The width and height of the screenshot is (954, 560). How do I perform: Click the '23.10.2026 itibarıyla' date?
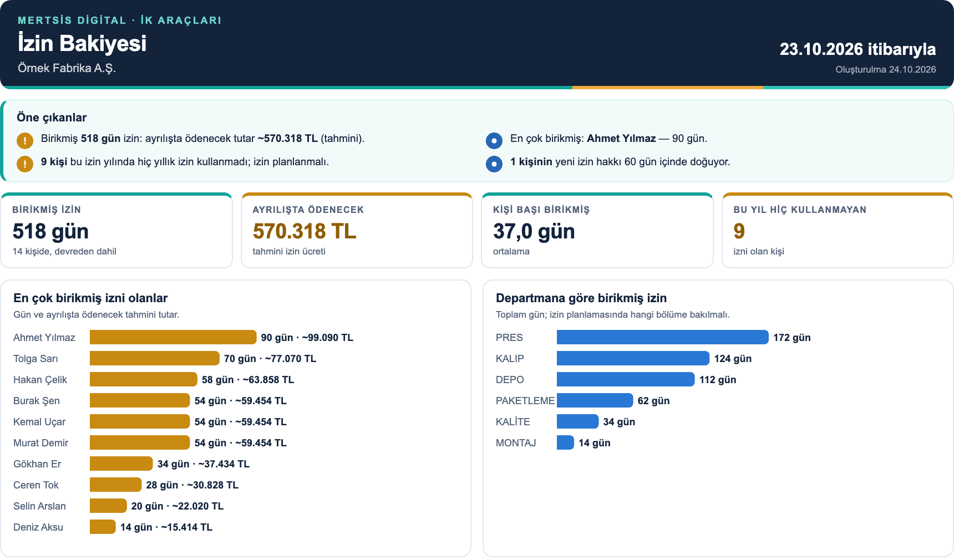click(857, 49)
